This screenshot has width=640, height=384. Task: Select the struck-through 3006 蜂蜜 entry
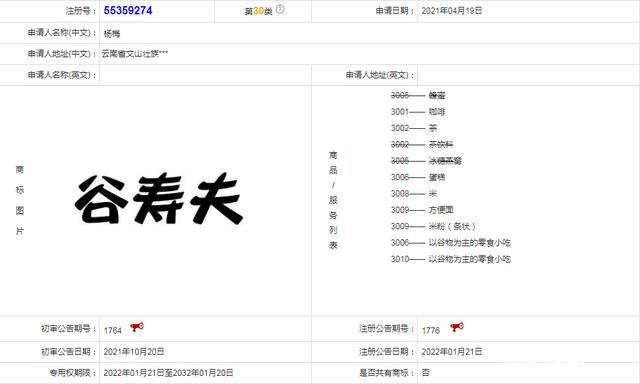[418, 95]
